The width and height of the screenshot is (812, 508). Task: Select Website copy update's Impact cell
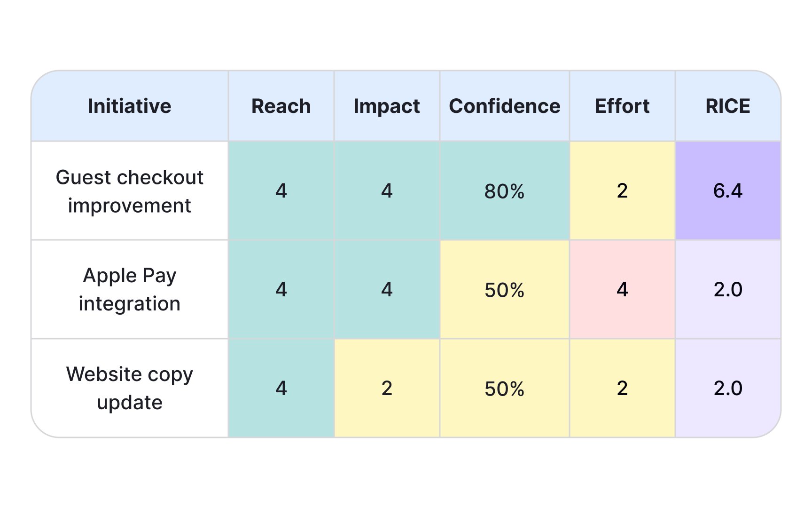[387, 388]
